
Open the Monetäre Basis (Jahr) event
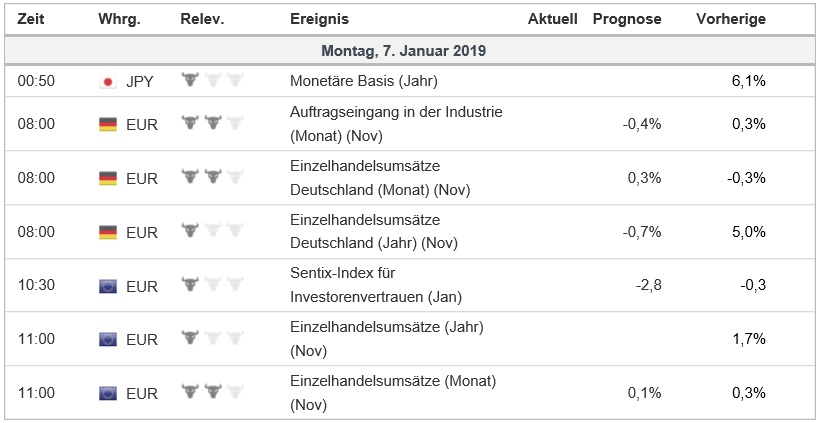(363, 81)
